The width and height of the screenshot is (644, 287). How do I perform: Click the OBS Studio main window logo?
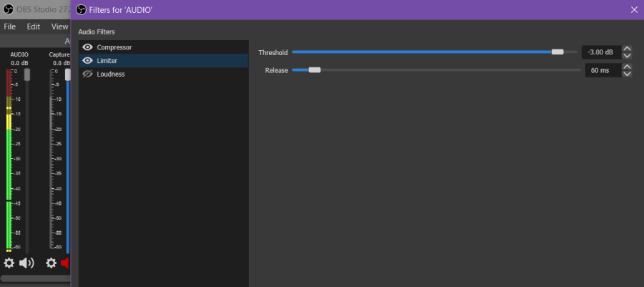9,10
